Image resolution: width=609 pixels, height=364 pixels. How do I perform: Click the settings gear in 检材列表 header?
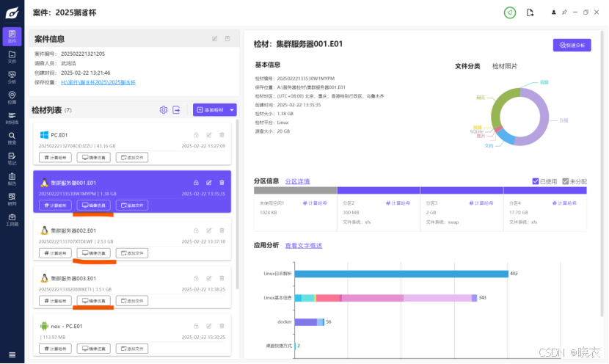164,110
